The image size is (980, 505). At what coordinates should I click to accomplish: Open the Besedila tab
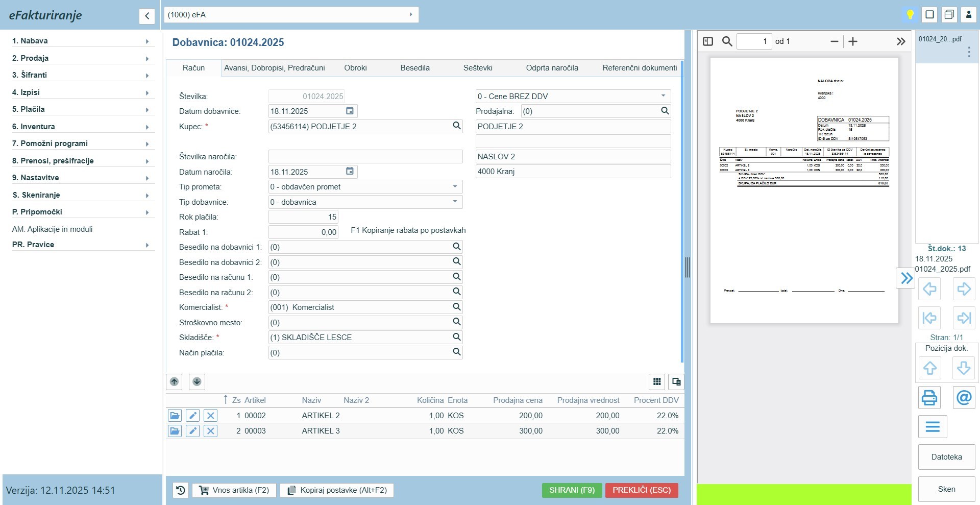415,68
